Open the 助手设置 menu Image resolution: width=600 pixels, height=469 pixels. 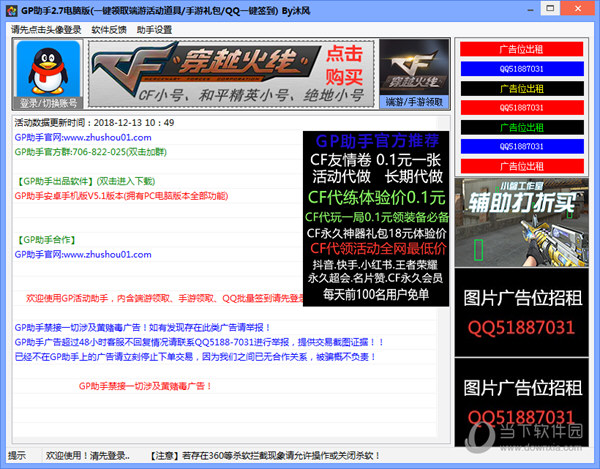click(x=154, y=29)
